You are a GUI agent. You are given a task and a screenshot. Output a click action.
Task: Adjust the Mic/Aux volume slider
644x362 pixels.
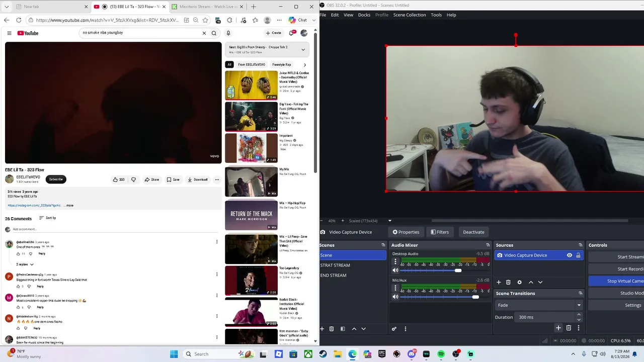click(475, 297)
